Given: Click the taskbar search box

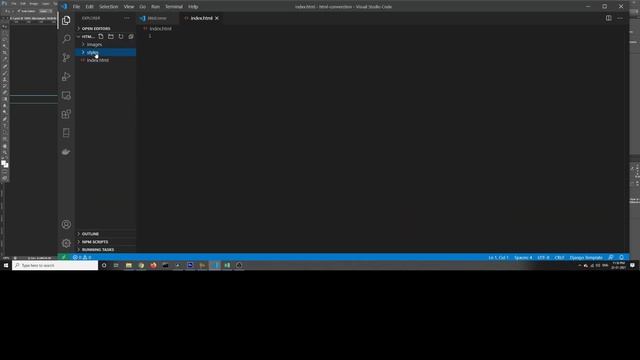Looking at the screenshot, I should point(55,265).
